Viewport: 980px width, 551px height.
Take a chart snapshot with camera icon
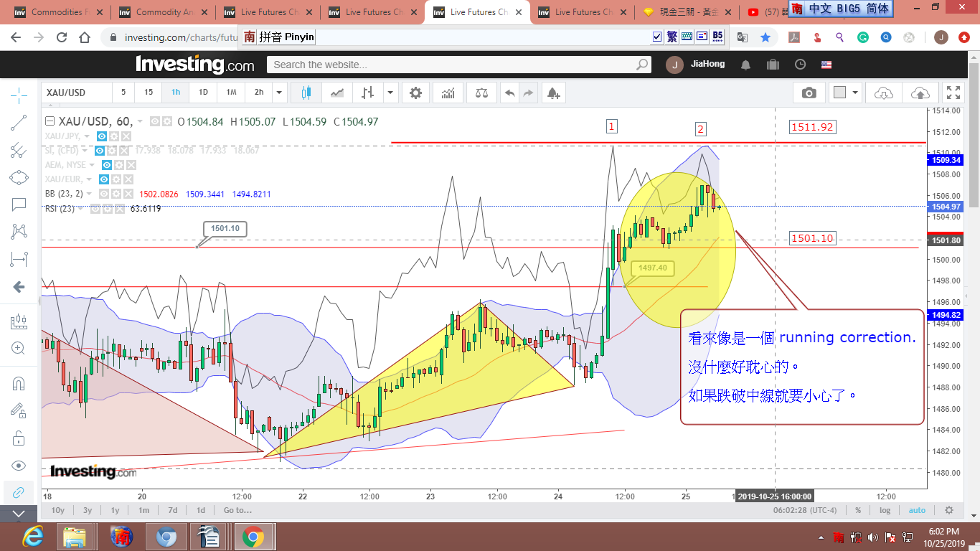click(x=809, y=93)
